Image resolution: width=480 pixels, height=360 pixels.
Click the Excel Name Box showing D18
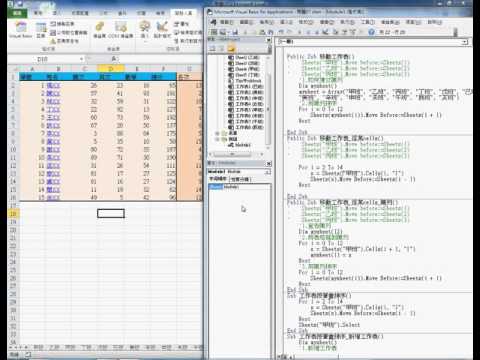coord(43,59)
